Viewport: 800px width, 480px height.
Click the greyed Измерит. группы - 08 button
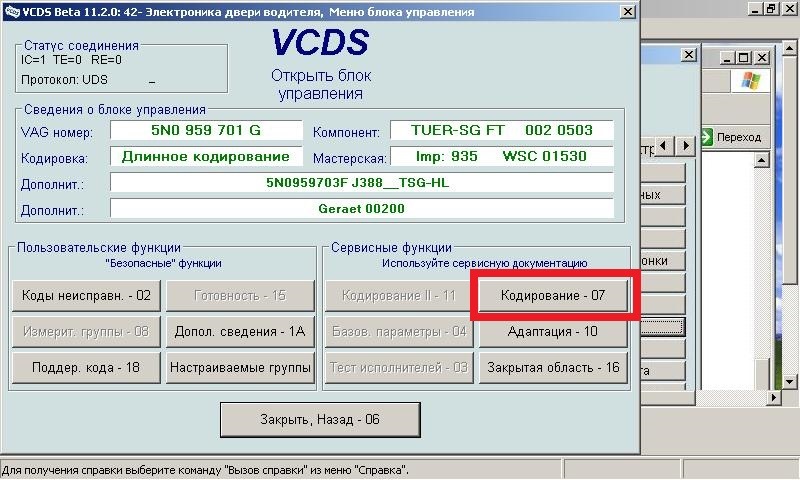[x=86, y=332]
